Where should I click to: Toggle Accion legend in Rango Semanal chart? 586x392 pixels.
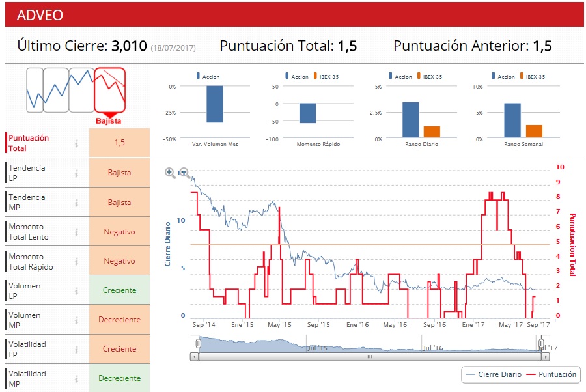[503, 76]
